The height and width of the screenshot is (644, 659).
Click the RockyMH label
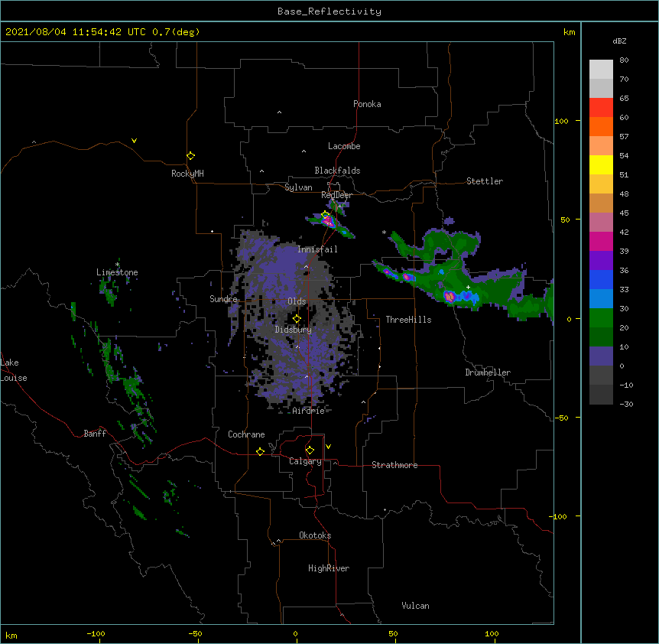tap(187, 174)
